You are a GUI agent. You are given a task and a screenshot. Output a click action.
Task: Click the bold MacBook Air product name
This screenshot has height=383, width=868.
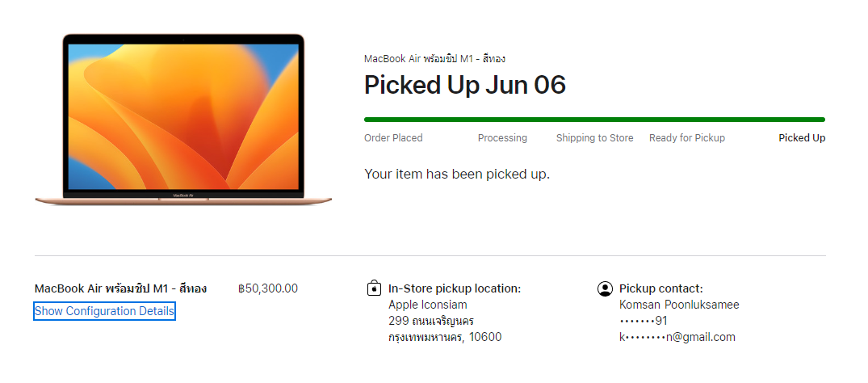[x=120, y=288]
